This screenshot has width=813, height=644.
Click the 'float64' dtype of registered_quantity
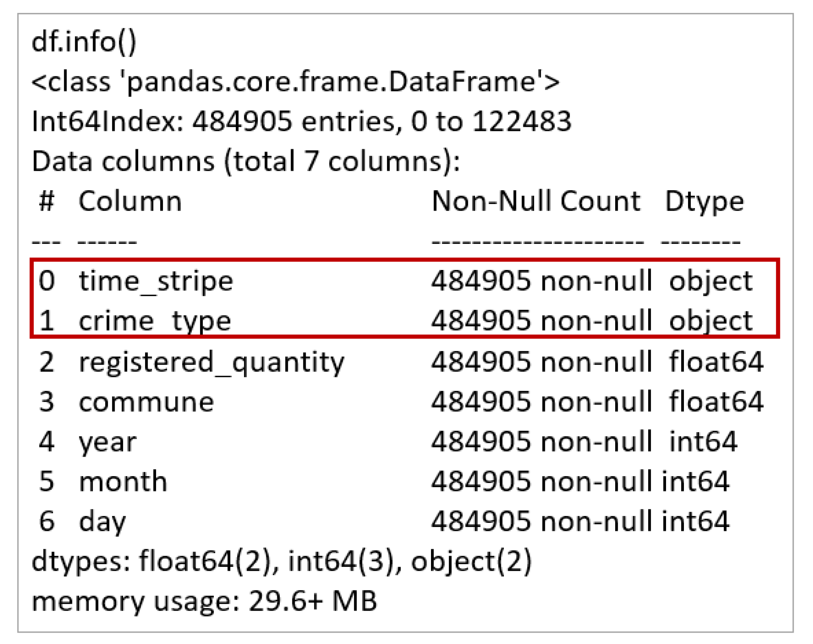click(x=716, y=362)
